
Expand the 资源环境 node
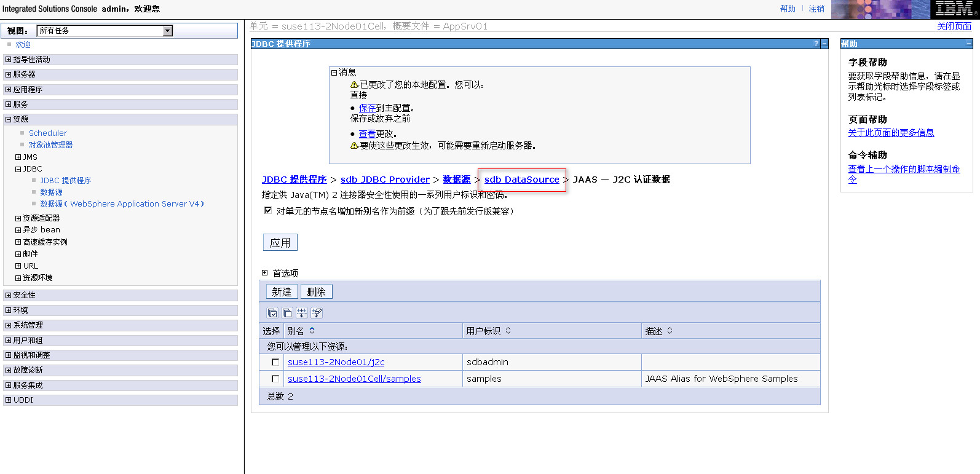(18, 278)
